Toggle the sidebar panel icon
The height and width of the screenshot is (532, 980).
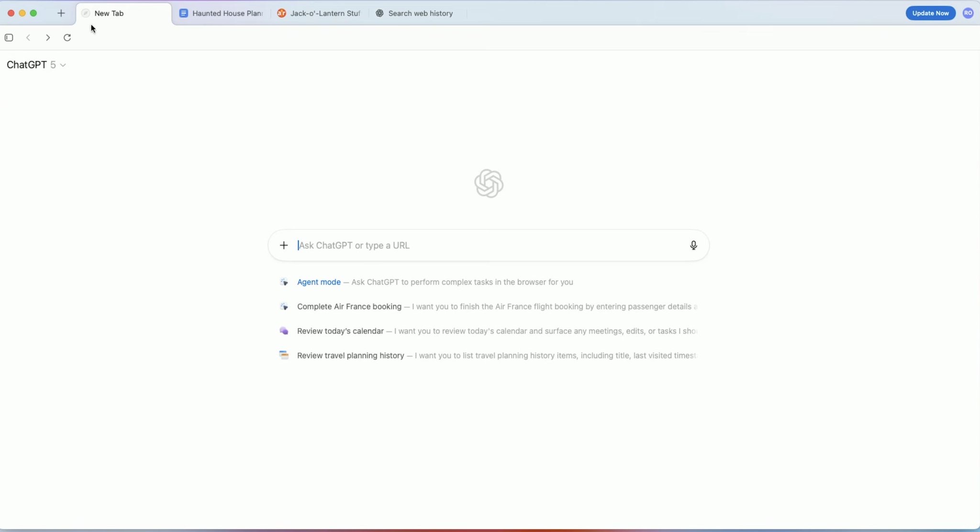9,38
